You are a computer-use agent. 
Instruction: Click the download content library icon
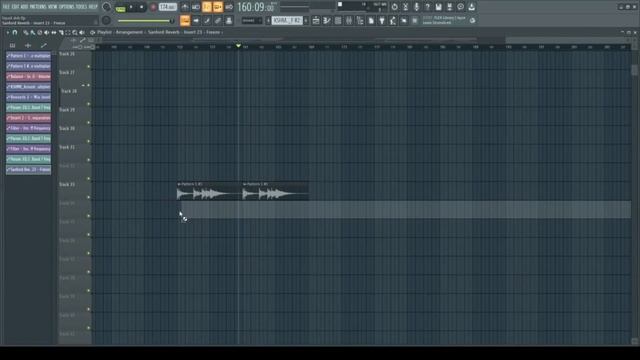pos(471,7)
